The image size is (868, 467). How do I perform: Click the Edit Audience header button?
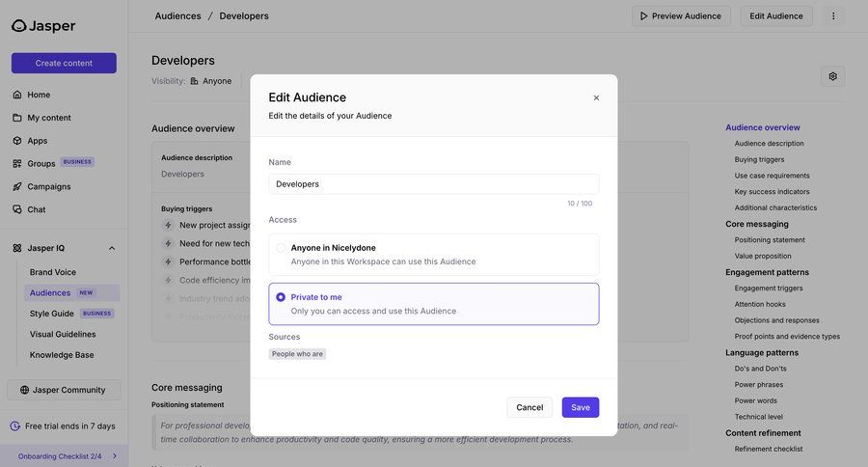click(x=776, y=16)
